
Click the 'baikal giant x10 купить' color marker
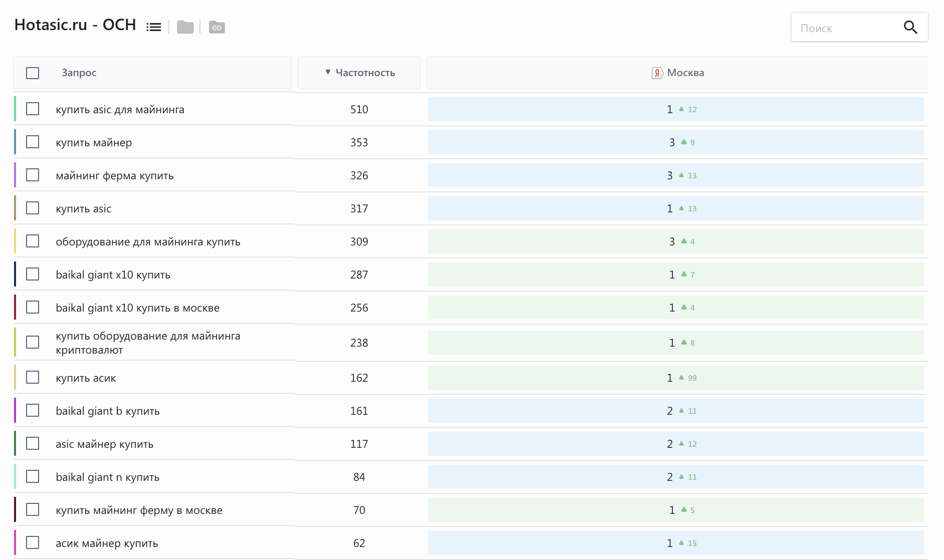[15, 274]
